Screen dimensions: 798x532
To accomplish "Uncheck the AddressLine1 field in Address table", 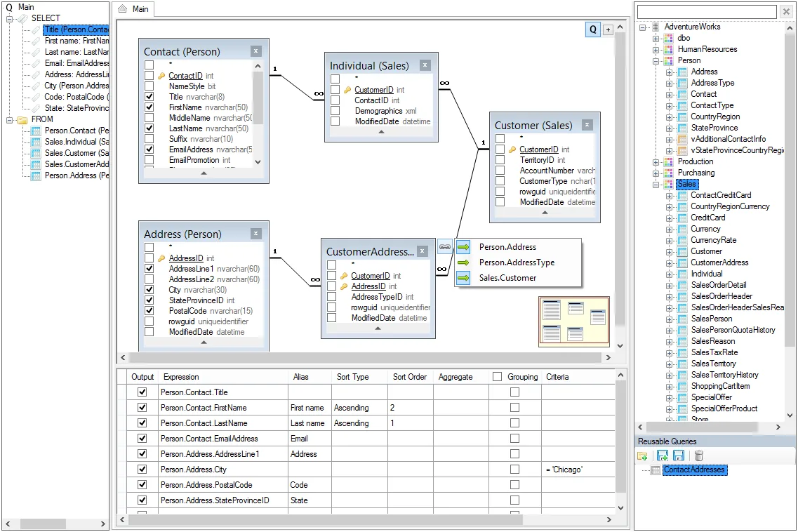I will (x=149, y=269).
